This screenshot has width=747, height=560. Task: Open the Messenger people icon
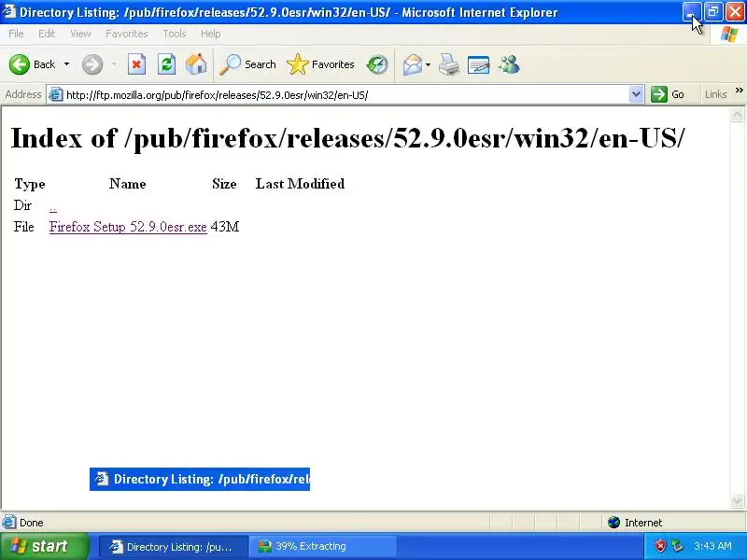[509, 64]
